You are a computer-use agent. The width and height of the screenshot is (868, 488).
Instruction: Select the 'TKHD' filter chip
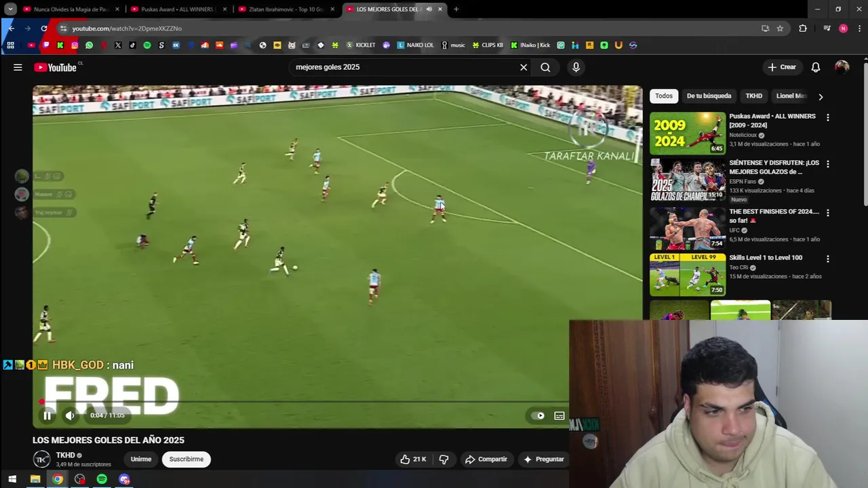tap(754, 96)
